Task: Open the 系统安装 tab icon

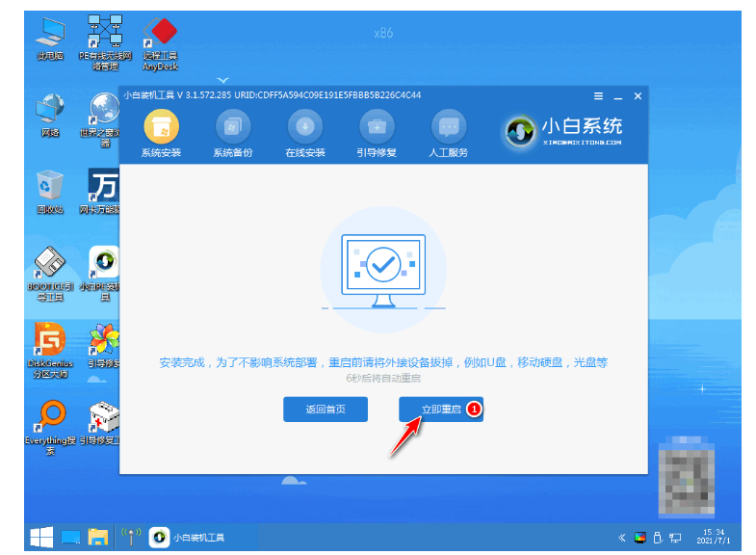Action: coord(161,127)
